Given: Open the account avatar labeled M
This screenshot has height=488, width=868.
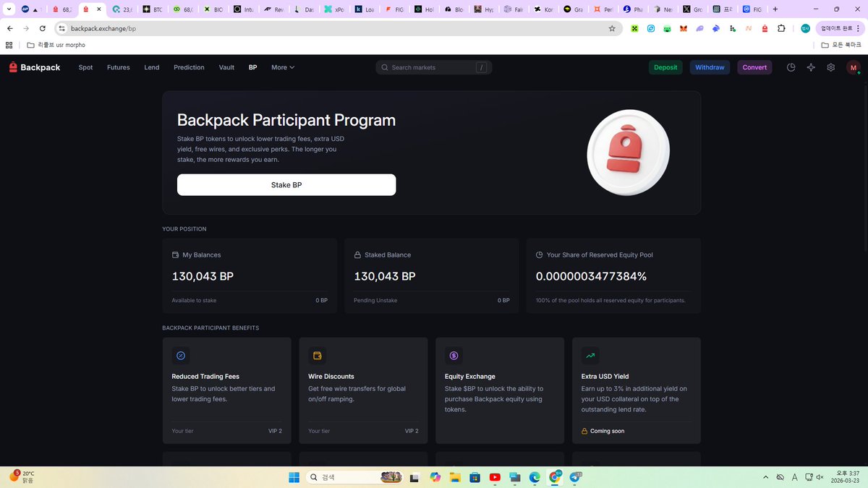Looking at the screenshot, I should (854, 67).
